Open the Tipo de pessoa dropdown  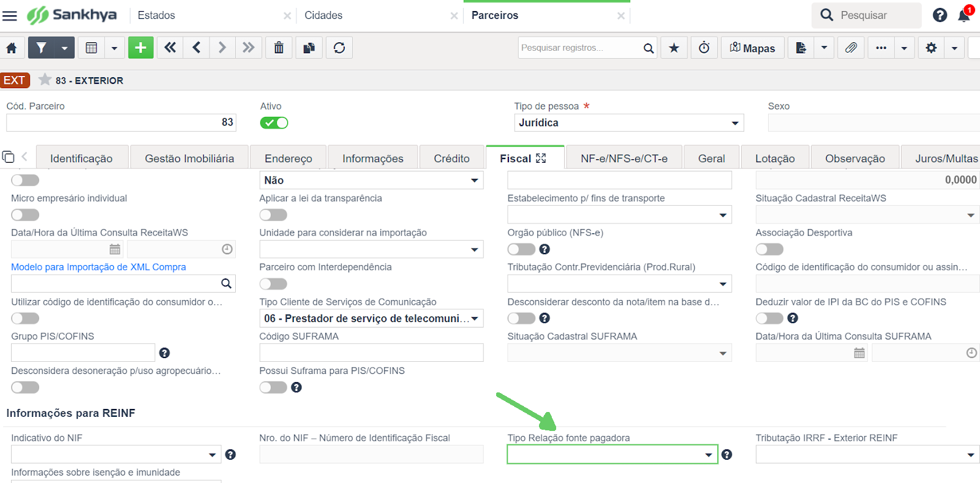point(628,122)
